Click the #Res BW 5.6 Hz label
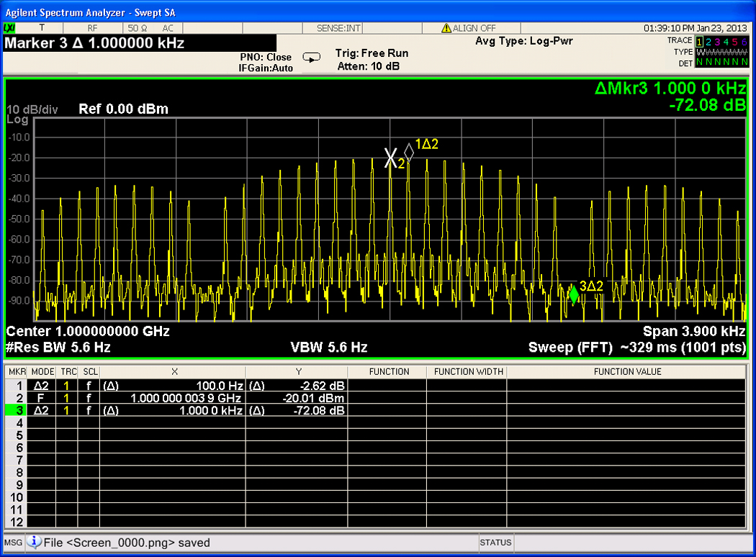 click(x=58, y=348)
